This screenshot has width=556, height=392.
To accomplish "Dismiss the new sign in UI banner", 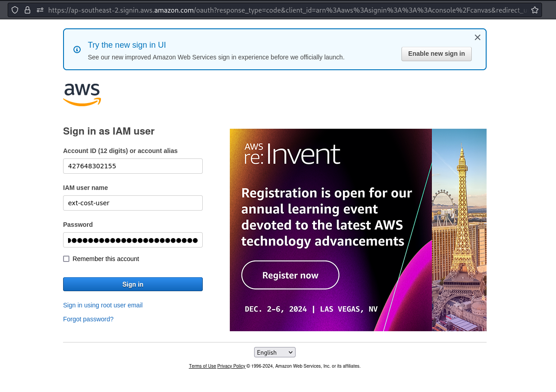I will click(x=478, y=37).
